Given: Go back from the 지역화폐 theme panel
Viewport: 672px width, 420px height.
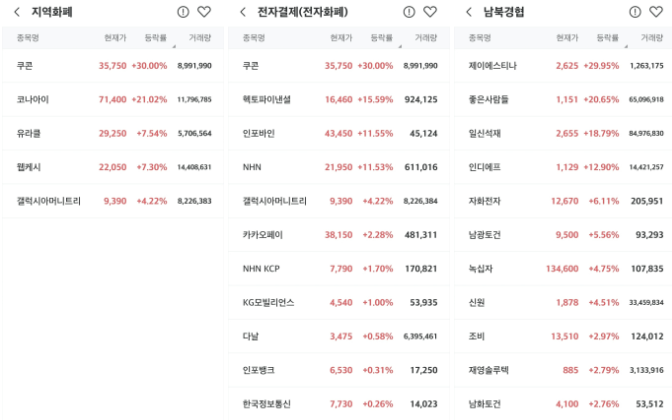Looking at the screenshot, I should coord(17,12).
